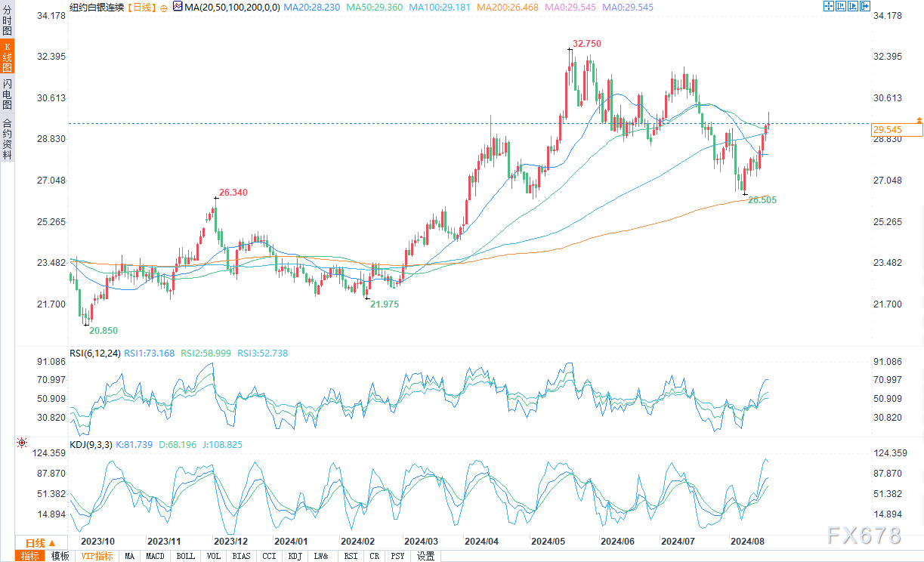Select the MACD indicator tab
Screen dimensions: 924x562
click(x=155, y=556)
